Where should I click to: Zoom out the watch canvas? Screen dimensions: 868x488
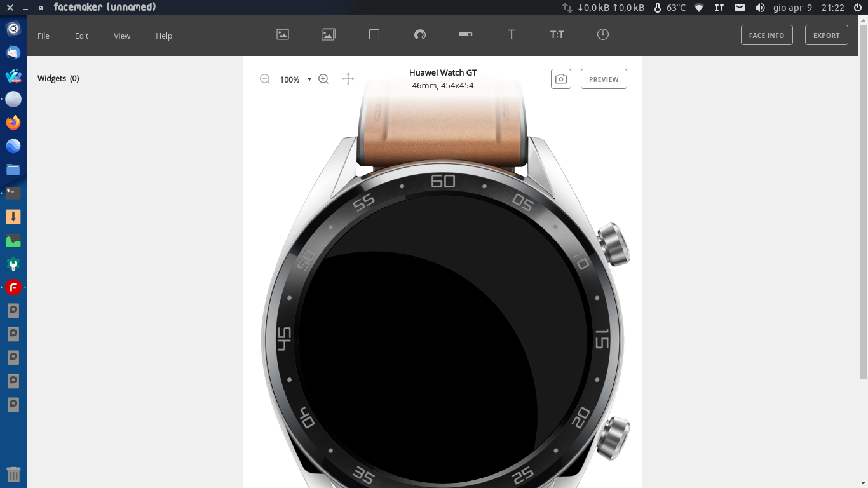pyautogui.click(x=265, y=79)
